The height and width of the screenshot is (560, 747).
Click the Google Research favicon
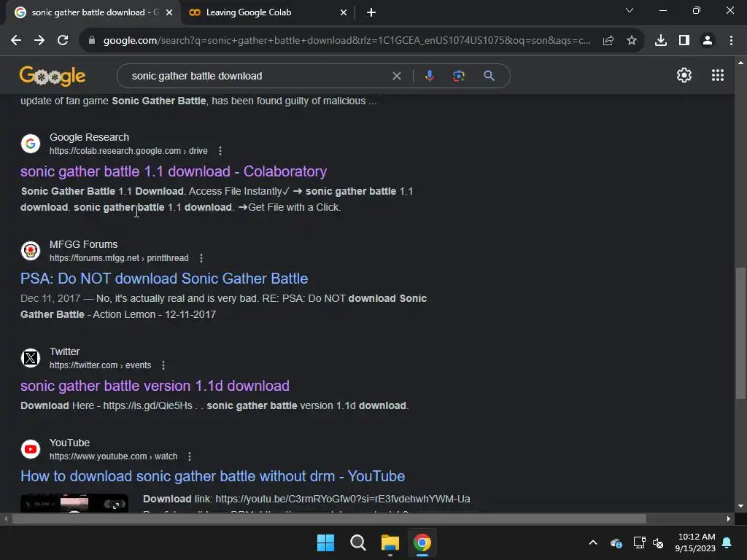click(x=31, y=144)
